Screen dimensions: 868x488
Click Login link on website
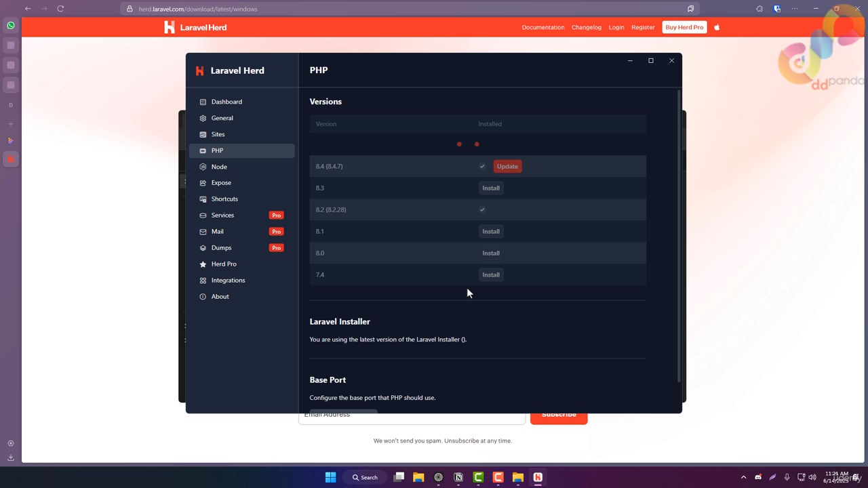(616, 28)
